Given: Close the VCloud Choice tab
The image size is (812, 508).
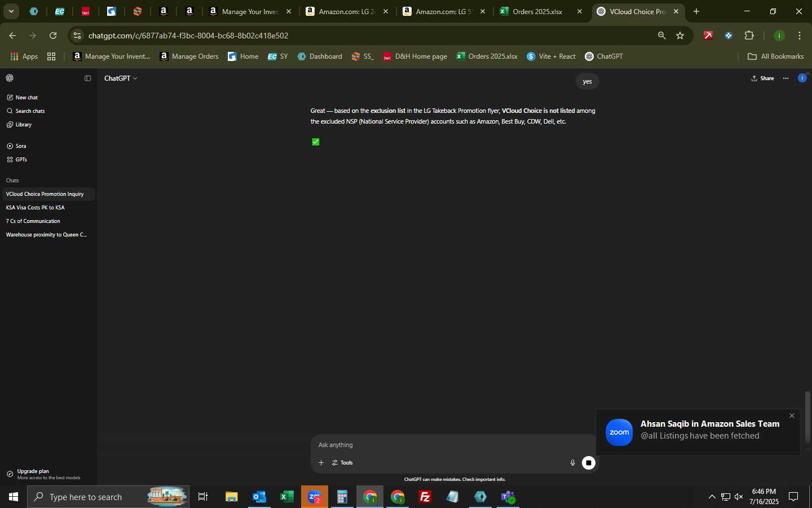Looking at the screenshot, I should click(676, 11).
